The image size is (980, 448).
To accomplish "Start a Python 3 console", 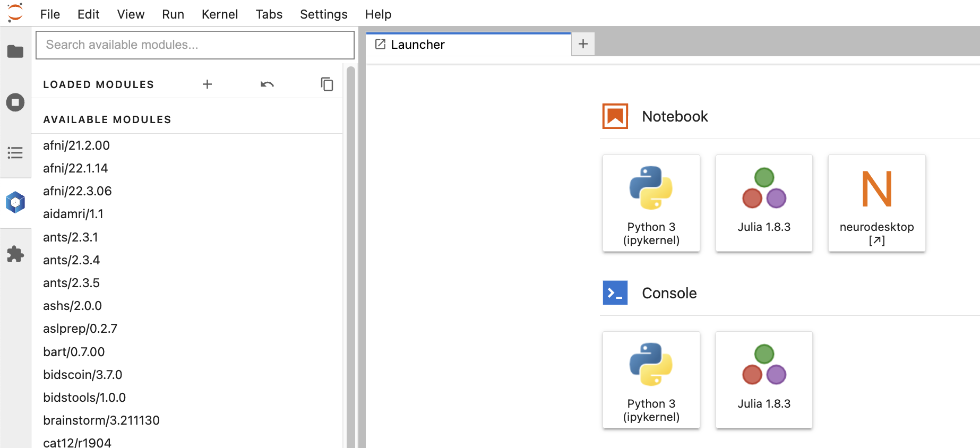I will click(651, 380).
